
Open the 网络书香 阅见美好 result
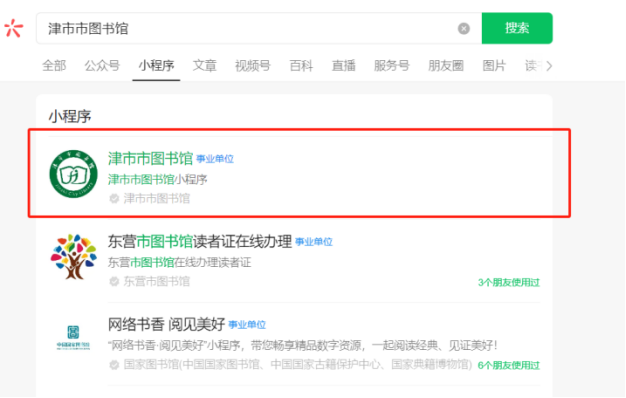point(166,325)
